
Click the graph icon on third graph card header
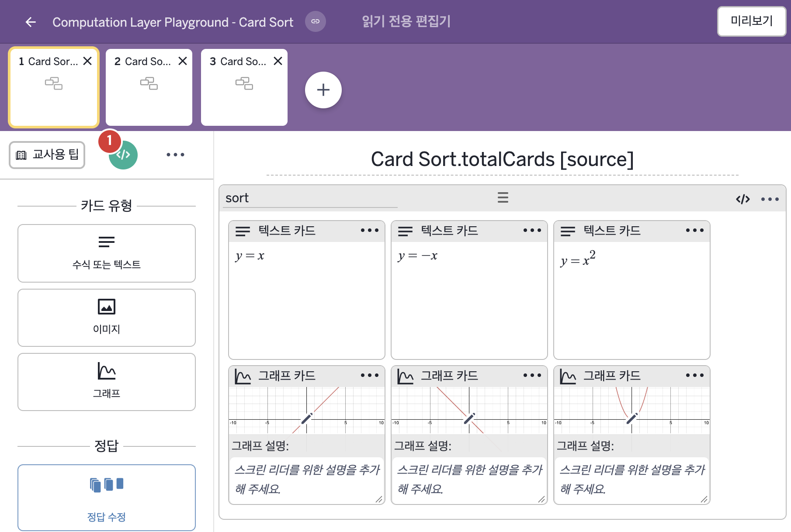(x=568, y=376)
